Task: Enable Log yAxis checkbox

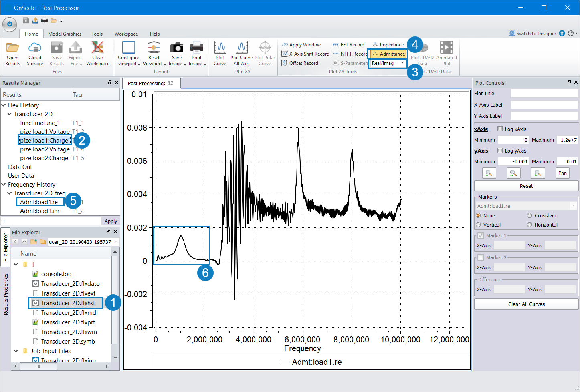Action: coord(500,151)
